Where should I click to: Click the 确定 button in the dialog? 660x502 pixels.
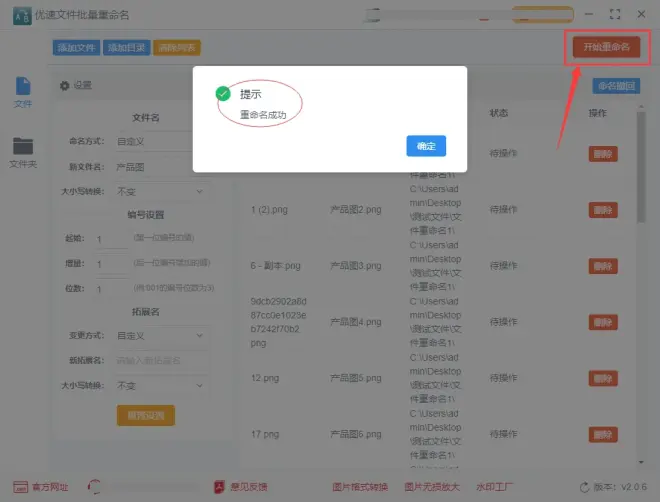tap(426, 146)
